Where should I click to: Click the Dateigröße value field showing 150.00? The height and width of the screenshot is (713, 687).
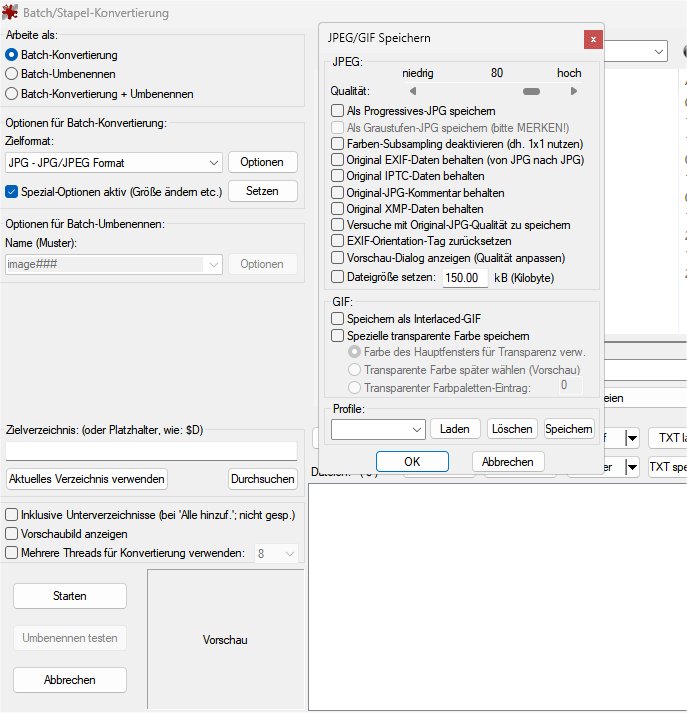coord(465,277)
